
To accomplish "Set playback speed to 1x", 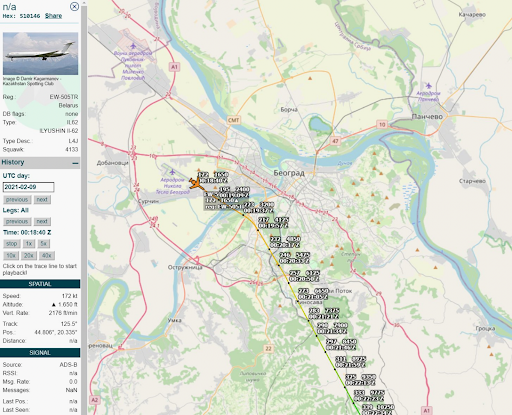I will pos(29,244).
